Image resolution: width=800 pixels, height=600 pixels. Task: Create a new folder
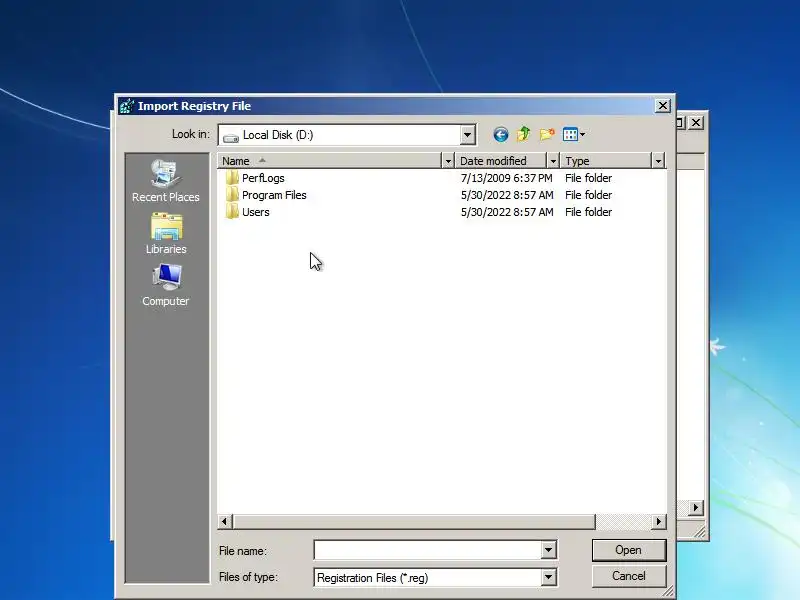[547, 134]
